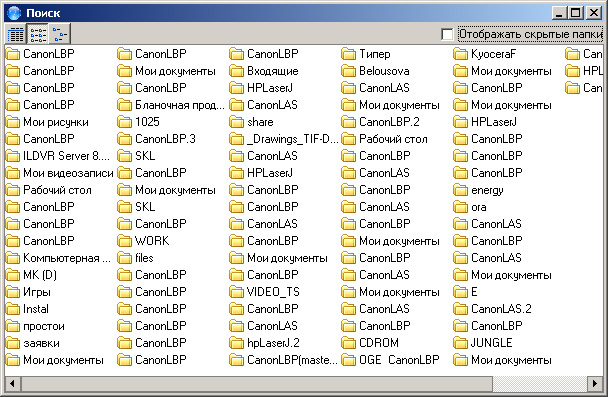
Task: Click the folder icon beside Игры
Action: (12, 292)
